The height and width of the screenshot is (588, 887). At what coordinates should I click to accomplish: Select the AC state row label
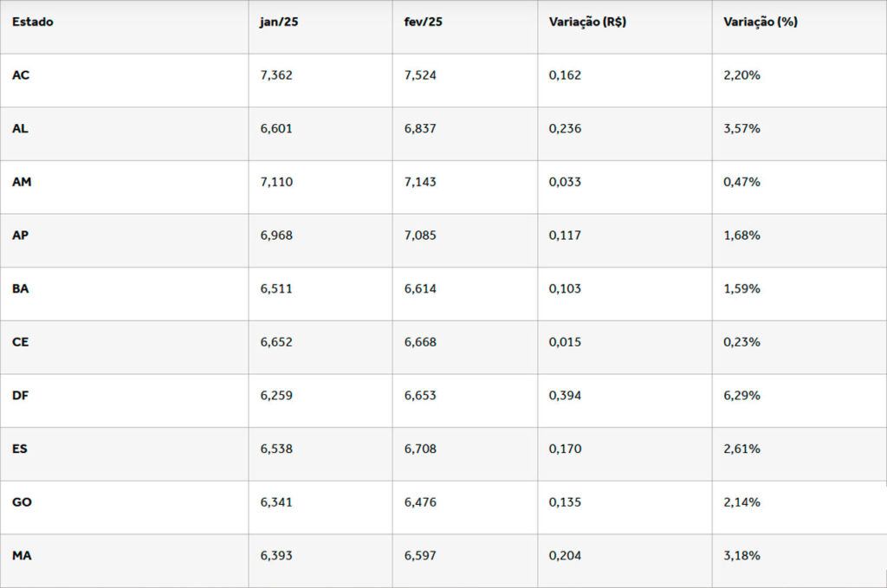coord(21,75)
